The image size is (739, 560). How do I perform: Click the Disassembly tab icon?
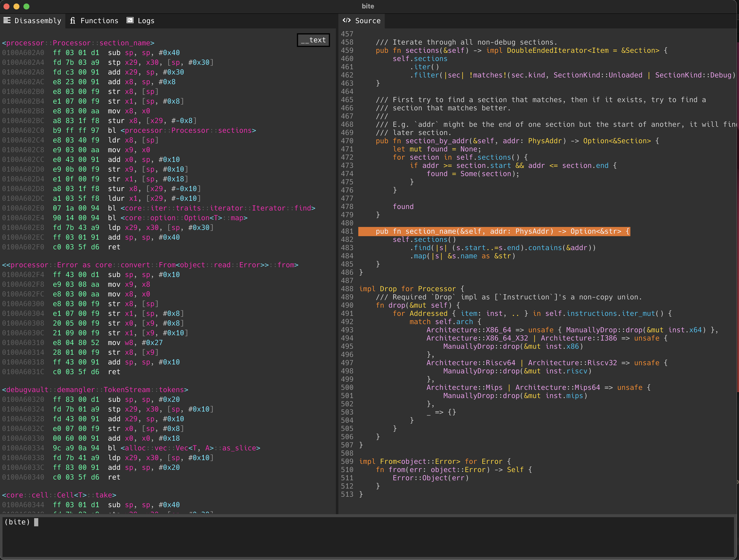(7, 20)
